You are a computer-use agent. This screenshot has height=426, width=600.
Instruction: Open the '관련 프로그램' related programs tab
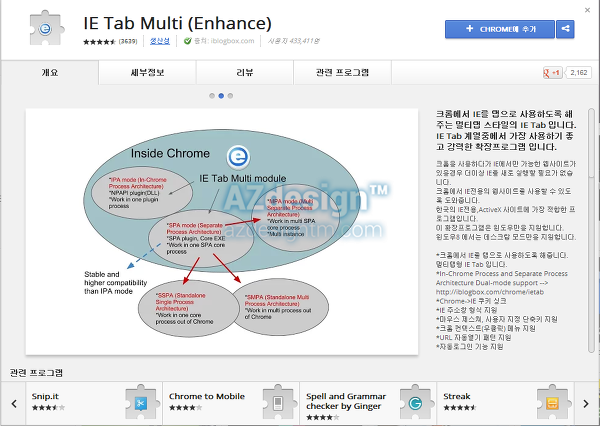tap(342, 72)
